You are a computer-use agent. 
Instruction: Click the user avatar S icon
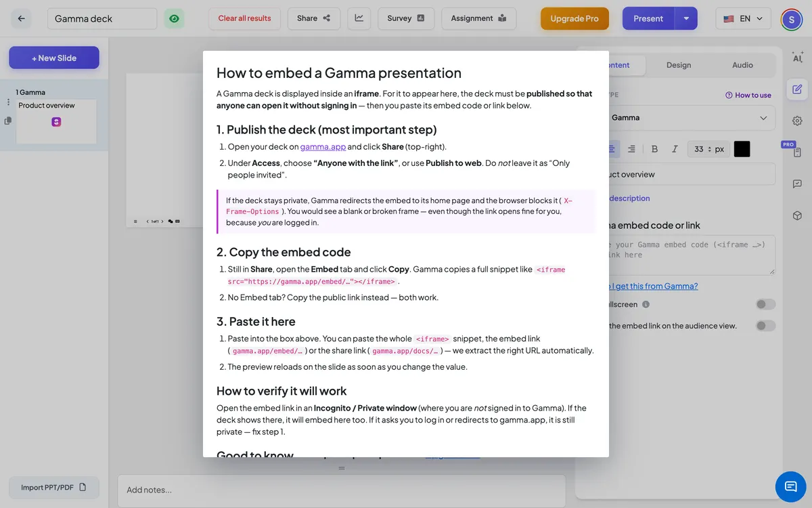791,19
